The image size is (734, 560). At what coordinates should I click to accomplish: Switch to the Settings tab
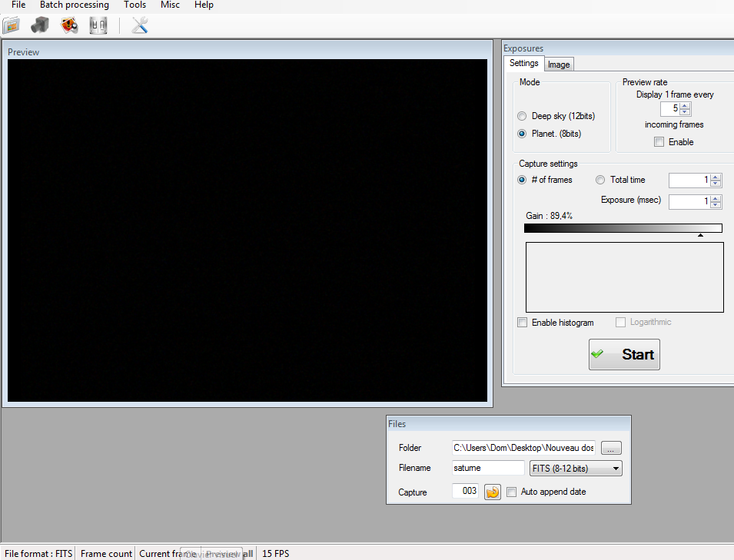[524, 63]
